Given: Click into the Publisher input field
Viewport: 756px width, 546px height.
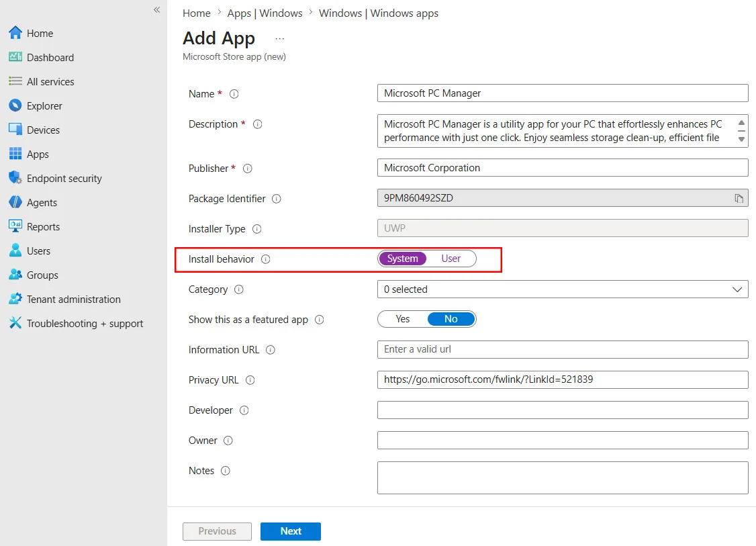Looking at the screenshot, I should (x=563, y=168).
